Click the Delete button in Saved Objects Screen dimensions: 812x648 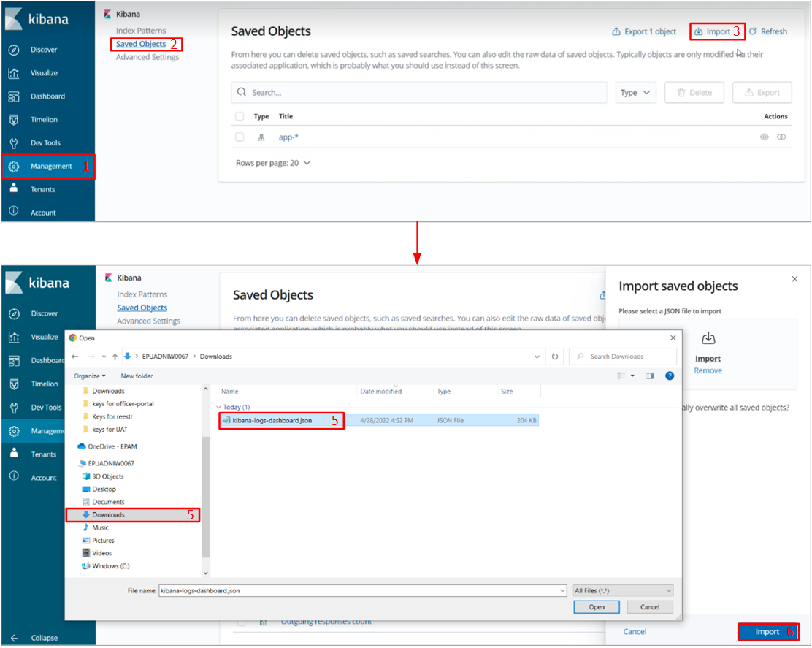coord(694,93)
